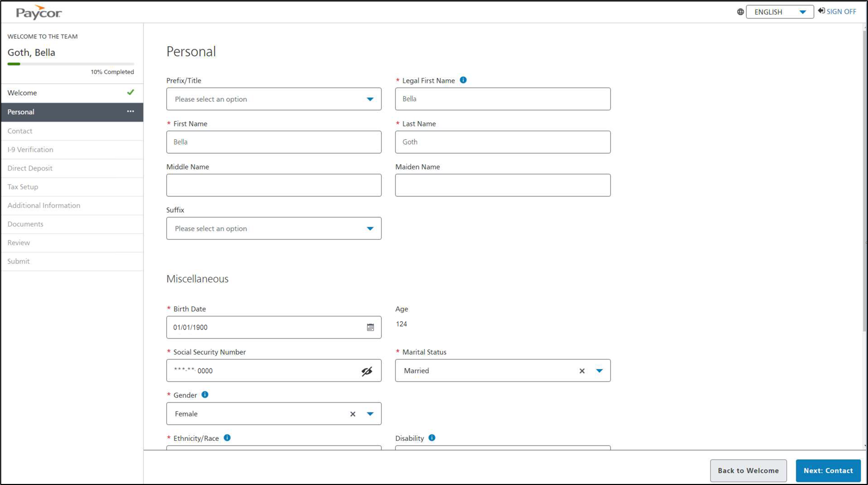The height and width of the screenshot is (485, 868).
Task: Click the Paycor logo
Action: click(x=39, y=13)
